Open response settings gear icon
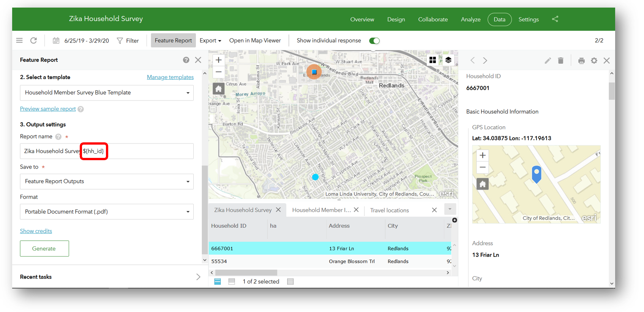This screenshot has height=312, width=644. [594, 61]
